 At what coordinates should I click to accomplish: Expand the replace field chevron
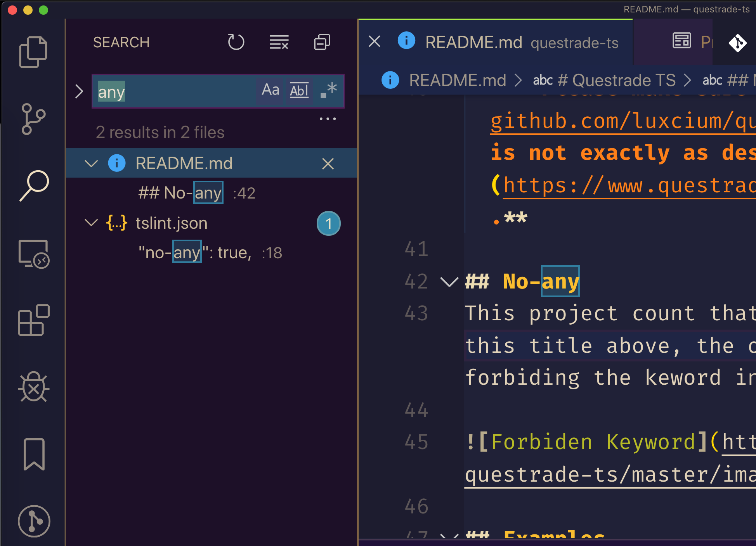coord(79,92)
